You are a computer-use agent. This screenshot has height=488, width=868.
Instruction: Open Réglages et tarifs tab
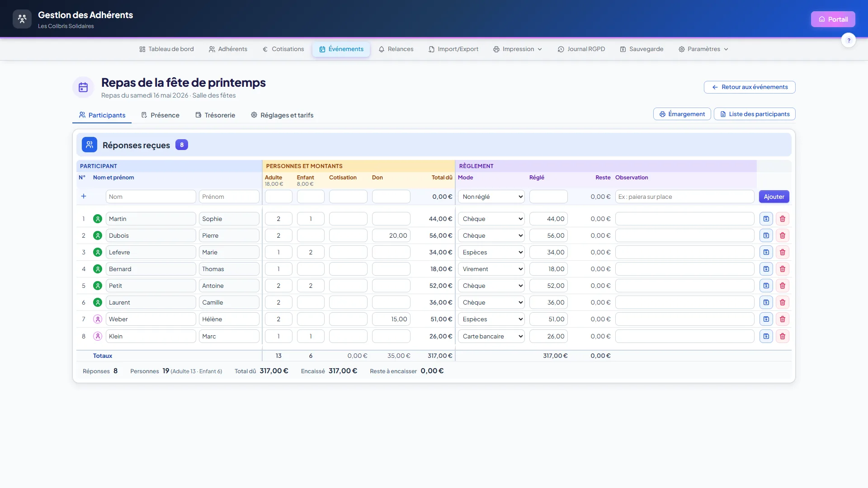282,115
